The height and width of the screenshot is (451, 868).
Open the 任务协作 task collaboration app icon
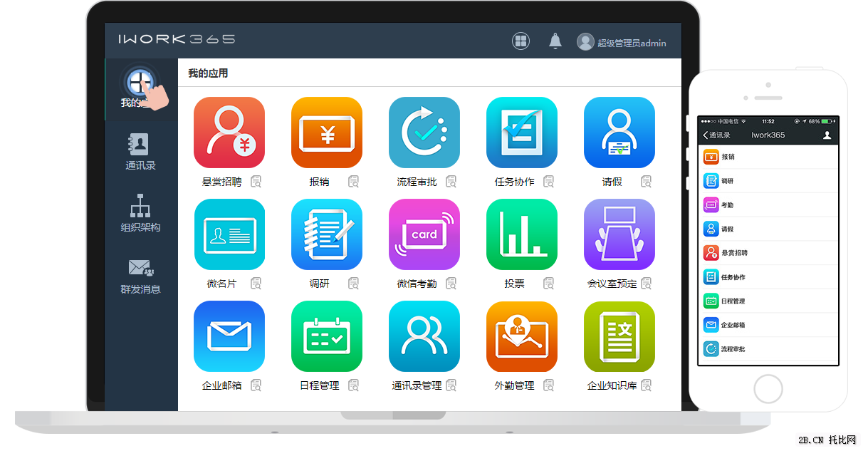[522, 133]
